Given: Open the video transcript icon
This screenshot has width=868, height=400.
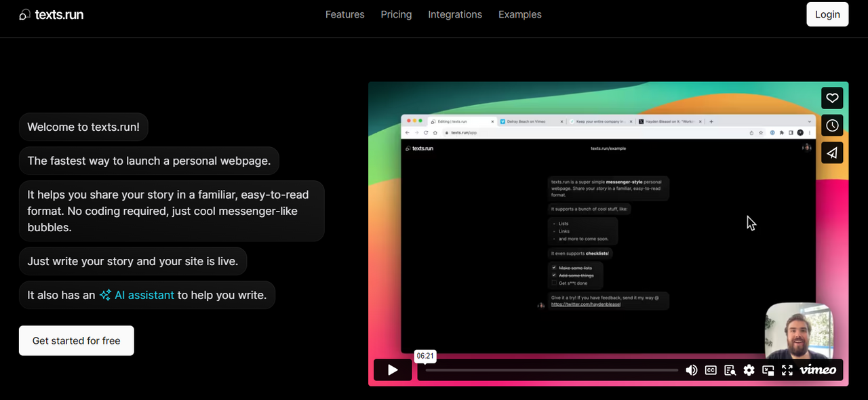Looking at the screenshot, I should [730, 370].
